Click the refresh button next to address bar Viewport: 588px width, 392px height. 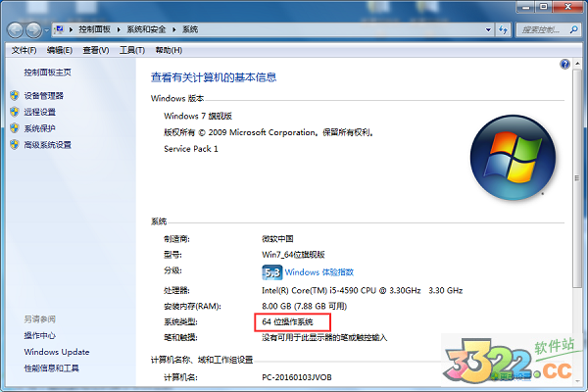[x=503, y=29]
